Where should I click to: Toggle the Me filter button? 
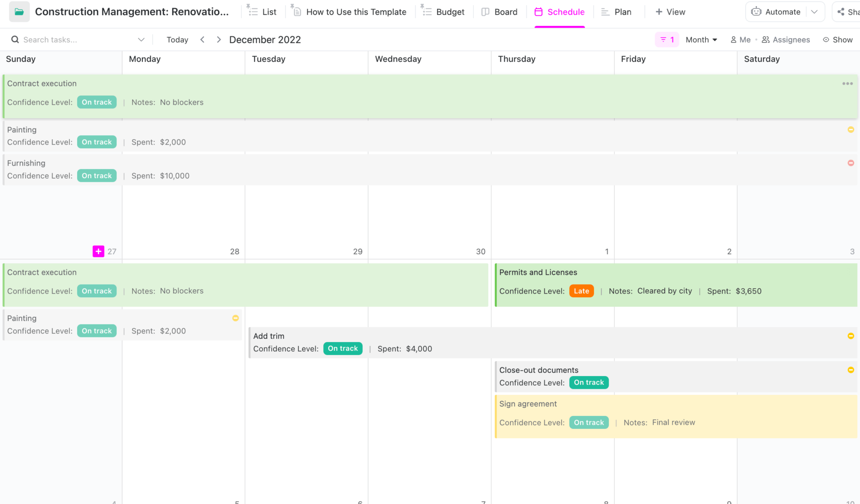tap(740, 39)
